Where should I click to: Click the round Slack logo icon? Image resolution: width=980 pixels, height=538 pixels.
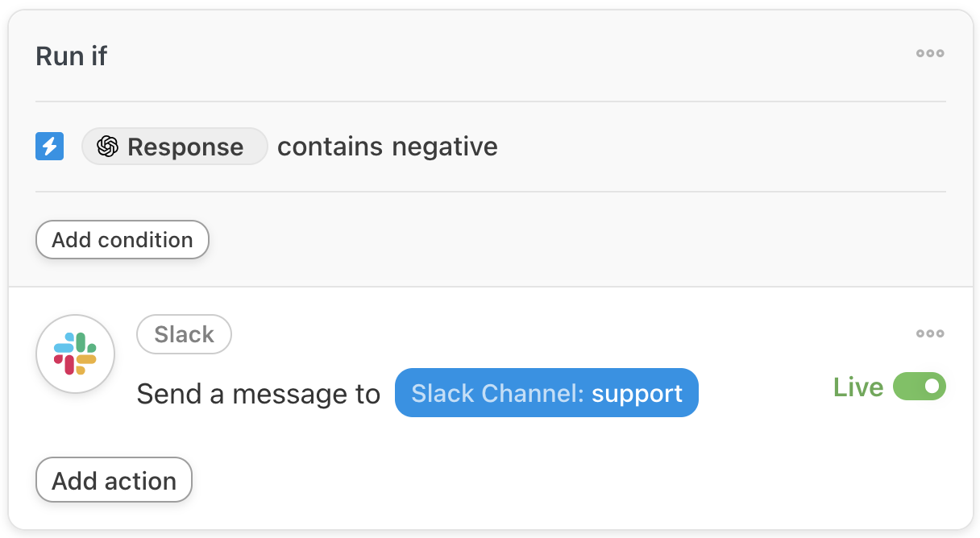click(x=76, y=354)
